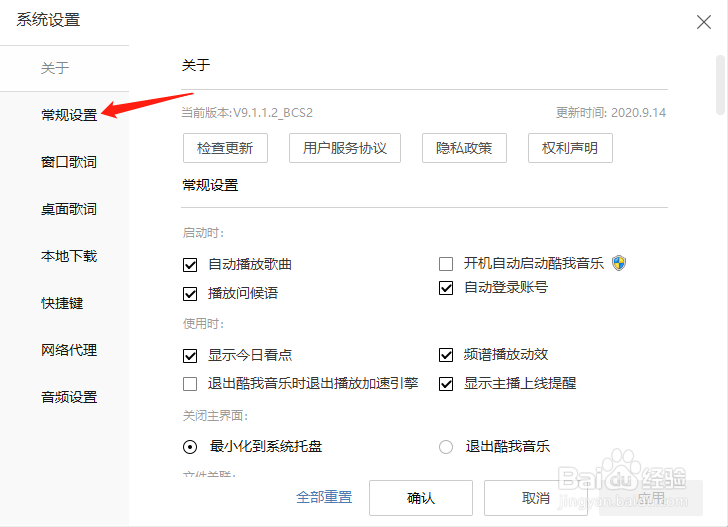Select 网络代理 in the sidebar
The image size is (728, 527).
pos(69,350)
